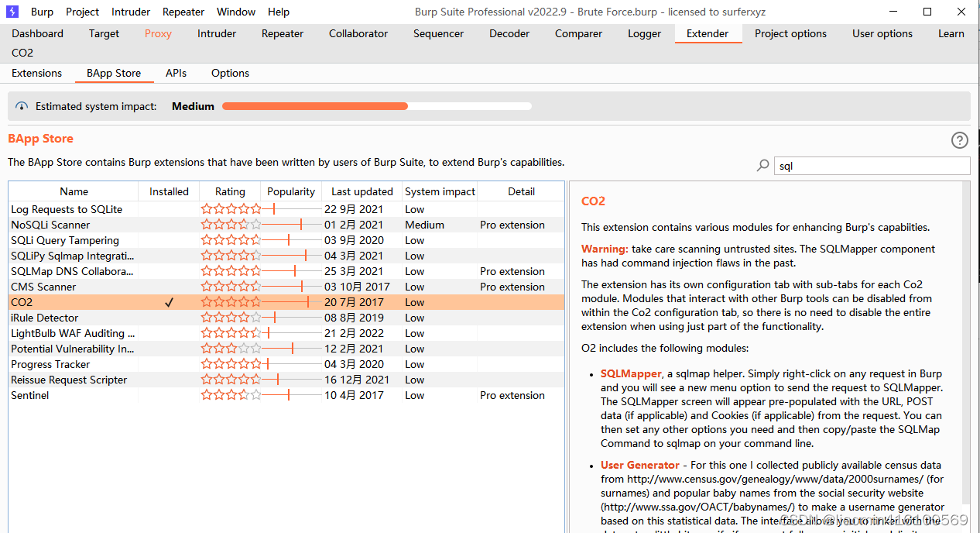Screen dimensions: 980x533
Task: Sort by System impact column header
Action: coord(440,191)
